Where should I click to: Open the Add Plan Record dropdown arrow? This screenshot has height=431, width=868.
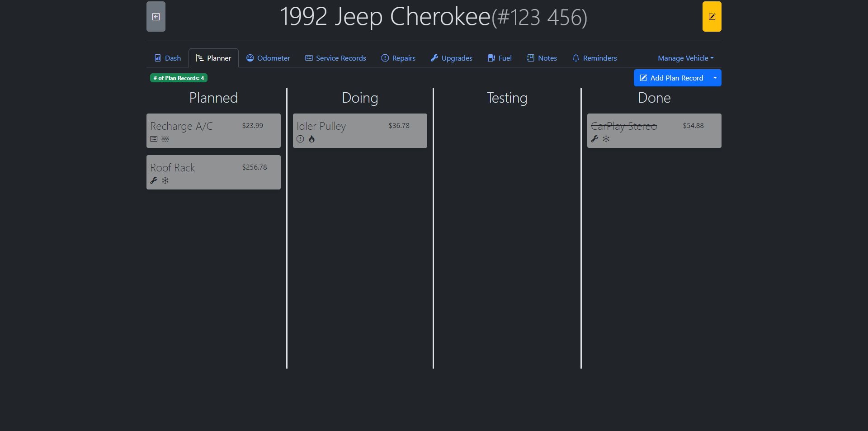(715, 78)
